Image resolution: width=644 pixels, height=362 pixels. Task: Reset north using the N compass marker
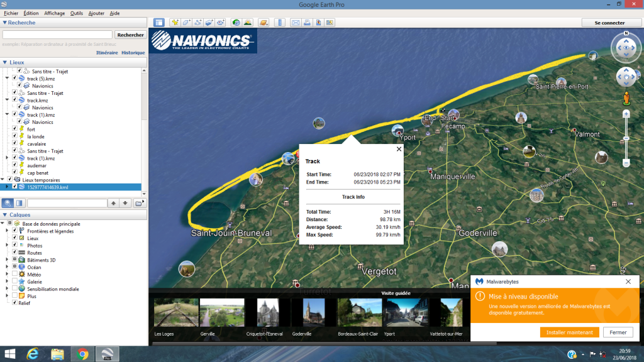click(x=626, y=33)
